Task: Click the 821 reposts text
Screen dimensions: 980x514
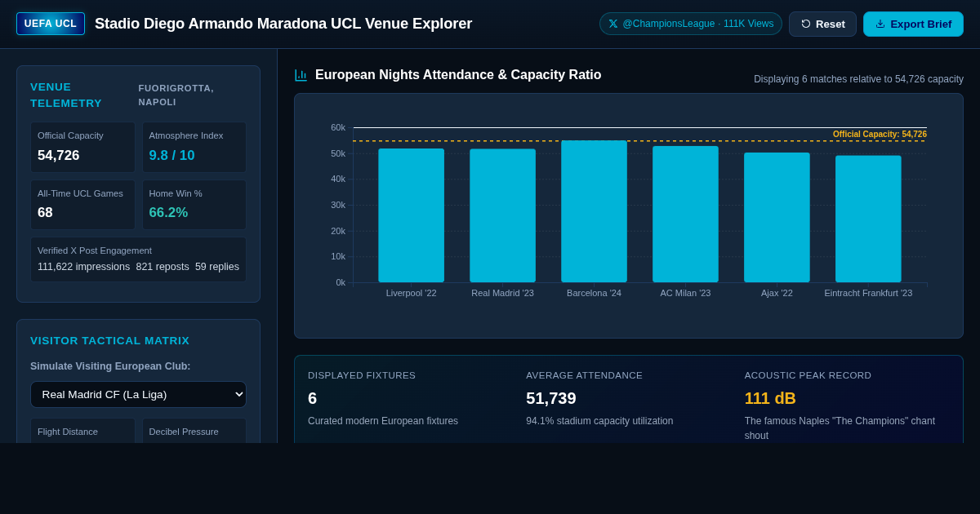Action: [x=163, y=267]
